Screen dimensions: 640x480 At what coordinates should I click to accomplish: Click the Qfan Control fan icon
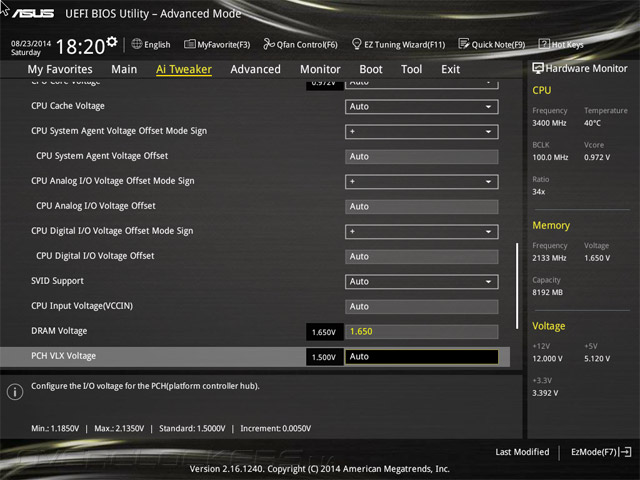coord(269,44)
